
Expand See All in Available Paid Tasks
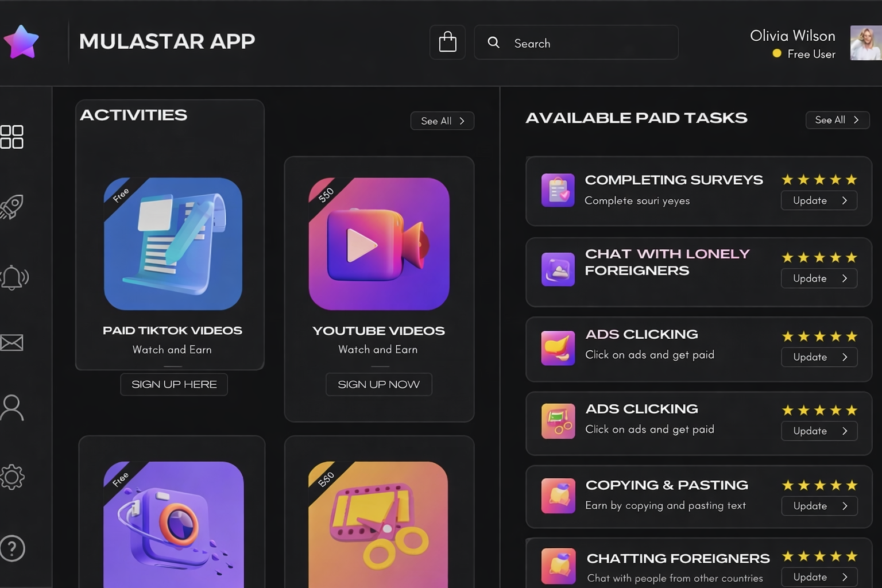[837, 119]
